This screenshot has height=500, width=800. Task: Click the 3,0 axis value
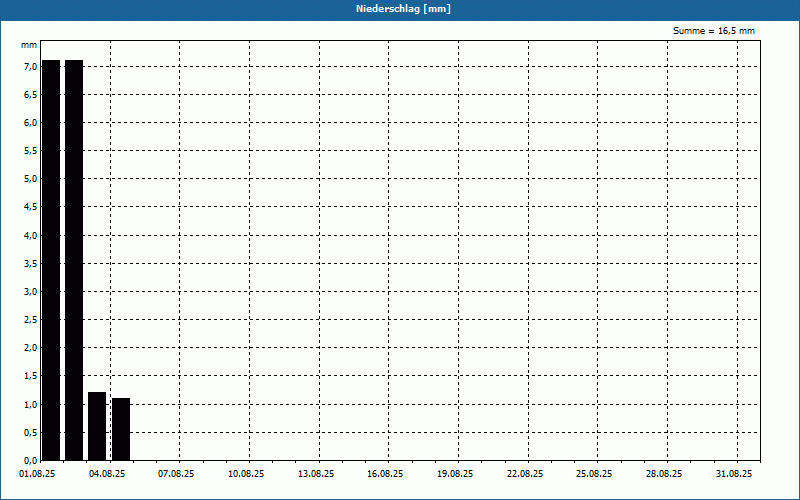(x=30, y=292)
